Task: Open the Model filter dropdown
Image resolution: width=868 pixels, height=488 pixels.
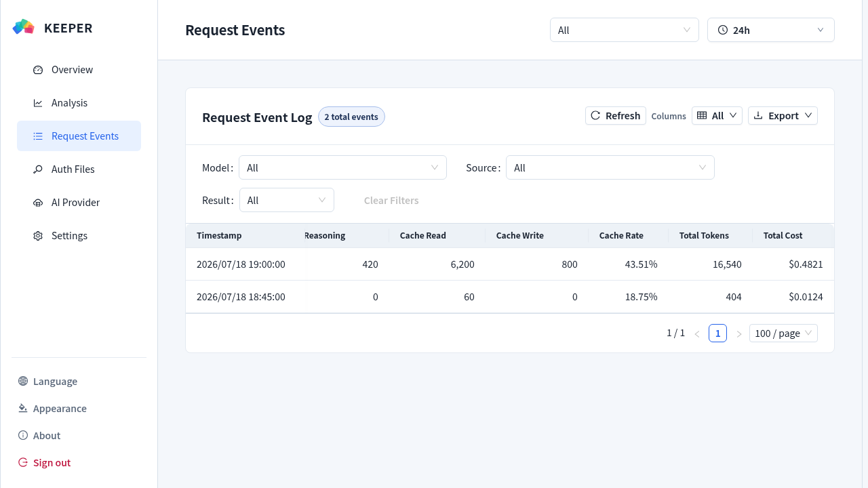Action: coord(343,167)
